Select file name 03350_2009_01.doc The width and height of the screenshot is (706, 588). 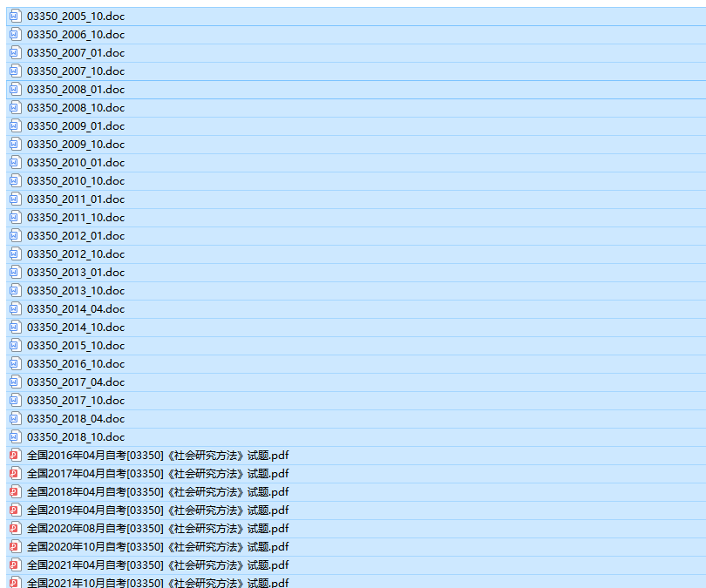[x=76, y=126]
